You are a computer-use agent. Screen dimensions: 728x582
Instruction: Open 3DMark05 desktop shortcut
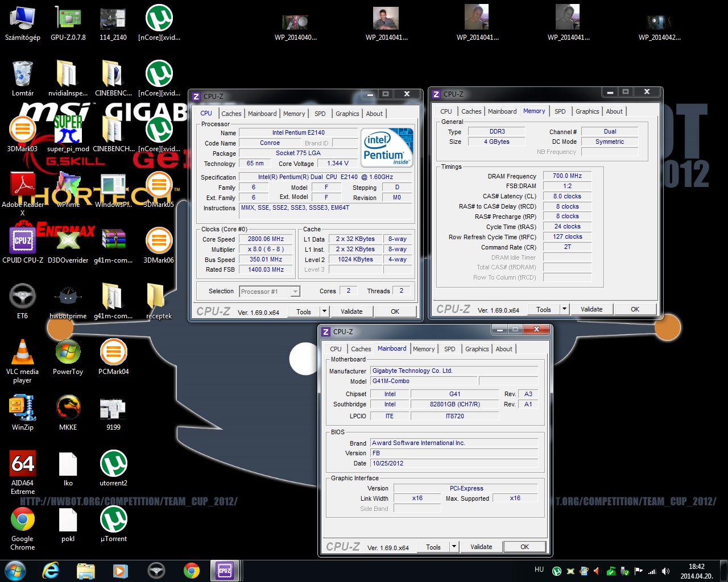click(x=159, y=190)
